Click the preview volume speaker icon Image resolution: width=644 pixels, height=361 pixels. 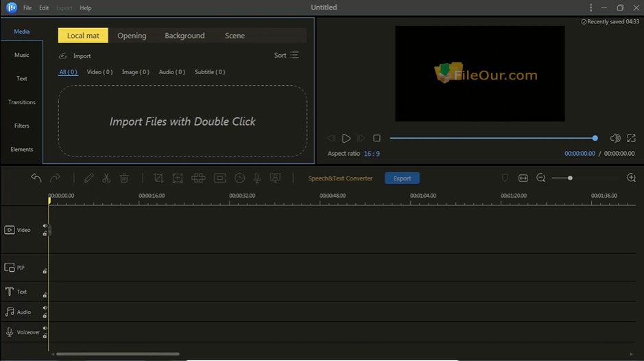tap(615, 138)
